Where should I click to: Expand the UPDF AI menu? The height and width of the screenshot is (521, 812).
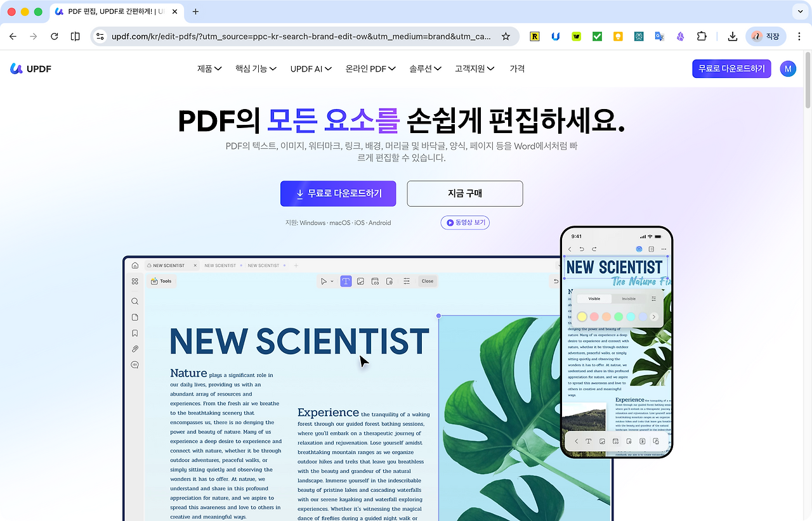[311, 68]
